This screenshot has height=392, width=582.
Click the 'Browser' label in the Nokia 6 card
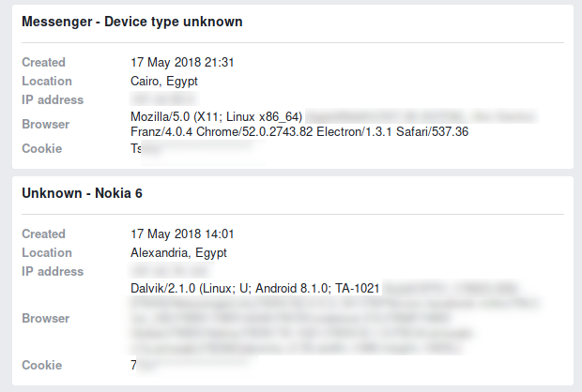click(46, 319)
